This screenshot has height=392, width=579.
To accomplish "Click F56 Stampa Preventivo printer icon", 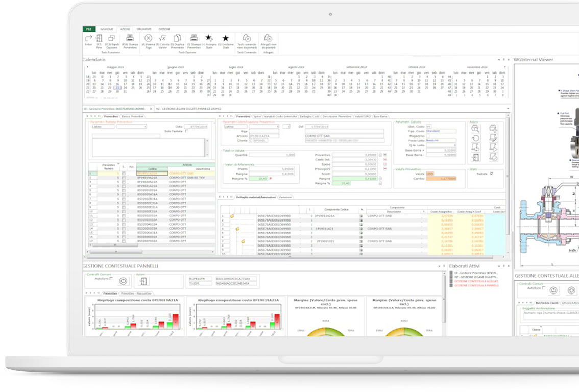I will [130, 38].
